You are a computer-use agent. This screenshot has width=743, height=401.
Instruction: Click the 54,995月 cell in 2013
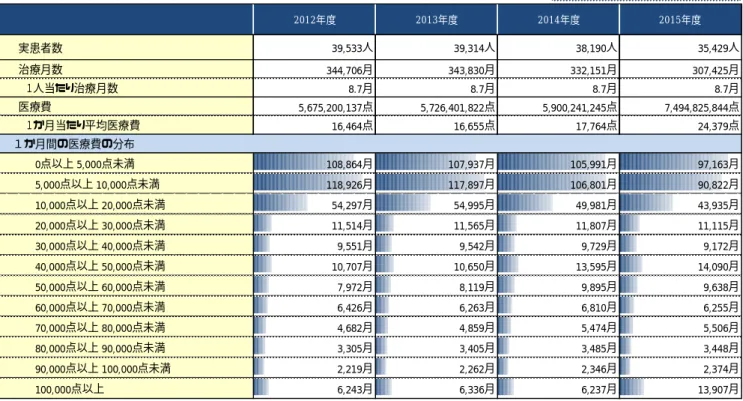[x=436, y=204]
